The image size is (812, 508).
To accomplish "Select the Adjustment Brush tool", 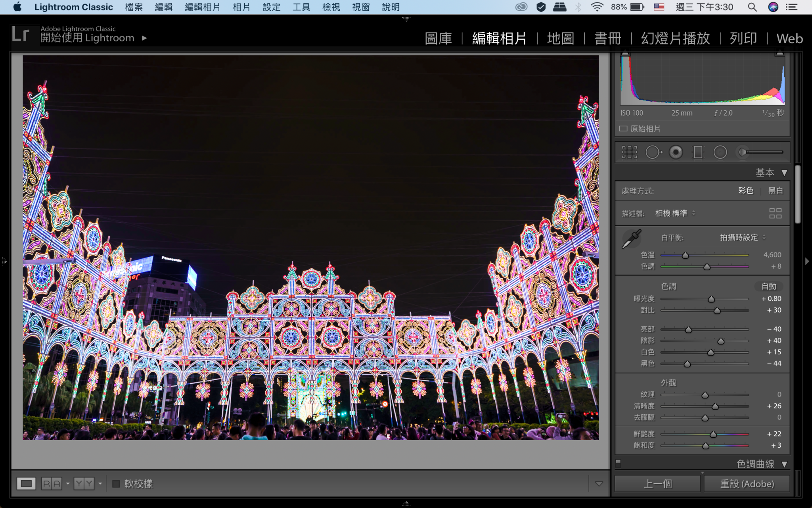I will click(x=760, y=152).
